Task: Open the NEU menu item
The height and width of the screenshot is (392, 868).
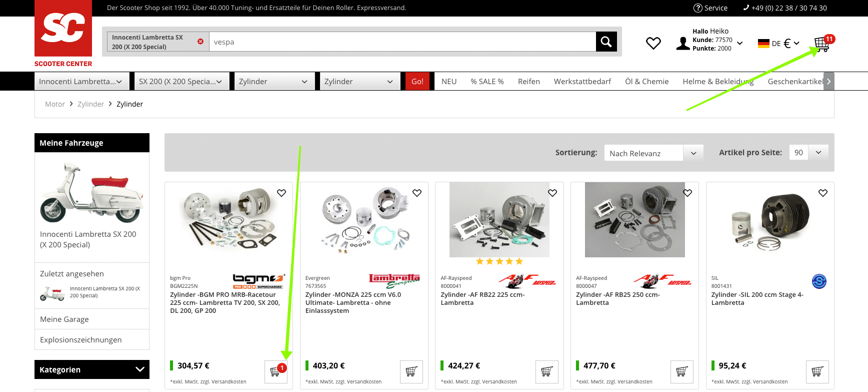Action: tap(449, 82)
